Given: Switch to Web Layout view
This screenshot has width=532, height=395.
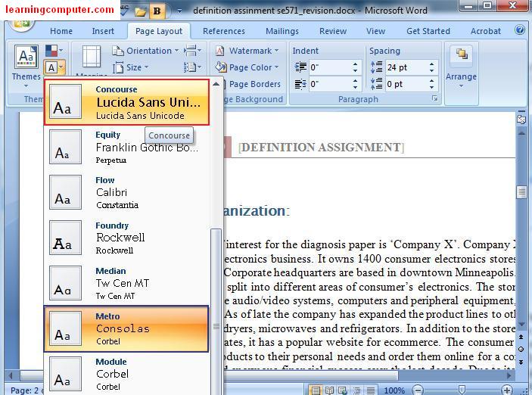Looking at the screenshot, I should 343,390.
